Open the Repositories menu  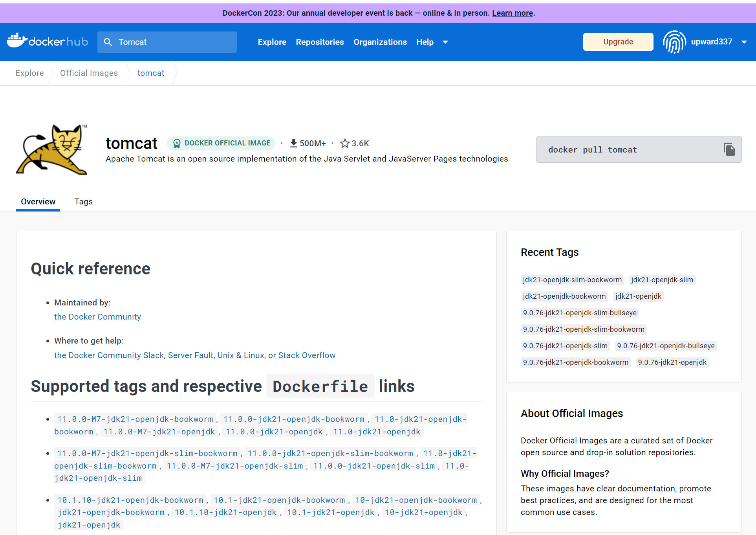pos(320,42)
